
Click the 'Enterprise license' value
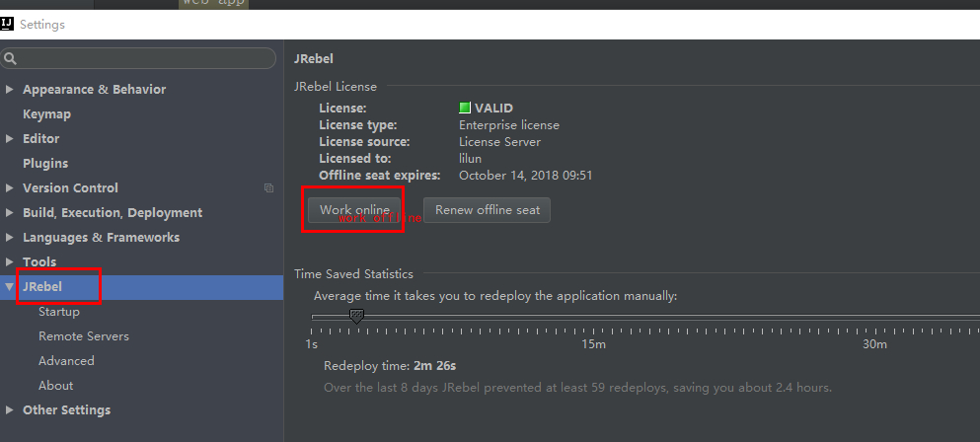point(508,125)
